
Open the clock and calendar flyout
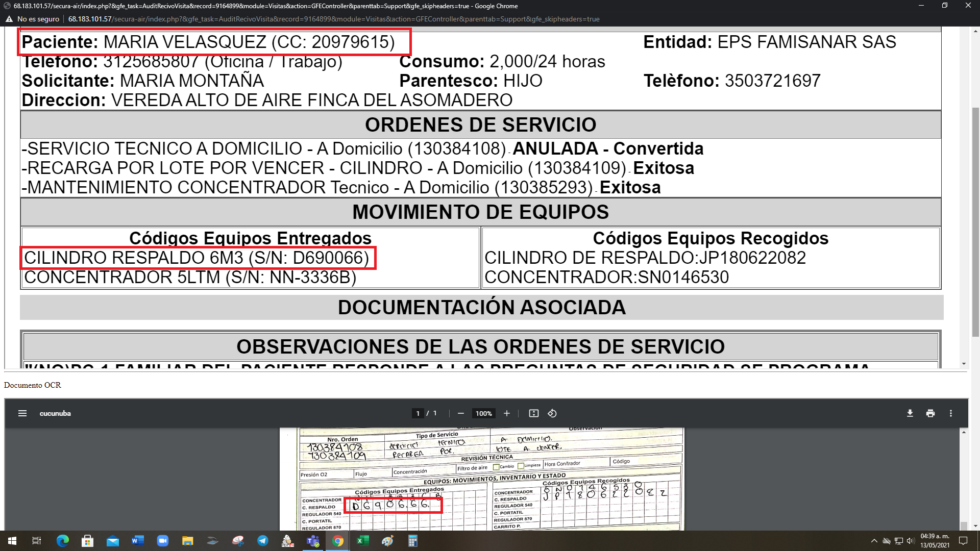click(935, 541)
